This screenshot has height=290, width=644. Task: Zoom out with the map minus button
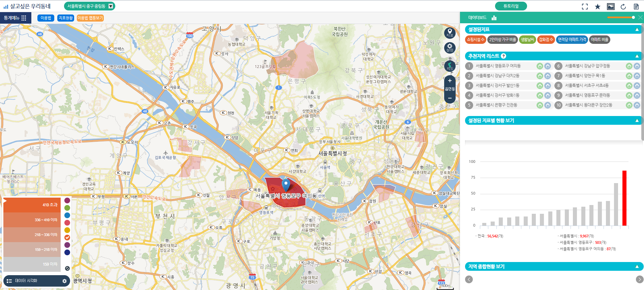450,98
